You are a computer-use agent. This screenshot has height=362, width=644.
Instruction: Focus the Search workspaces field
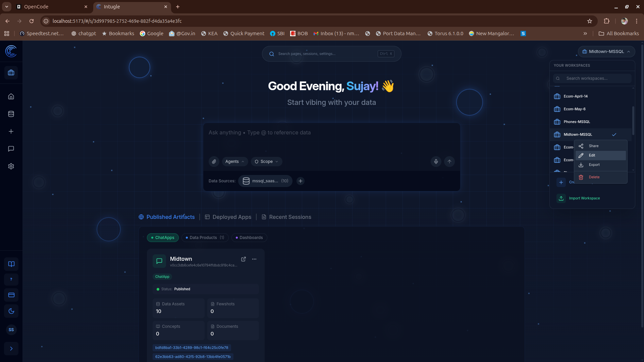592,78
